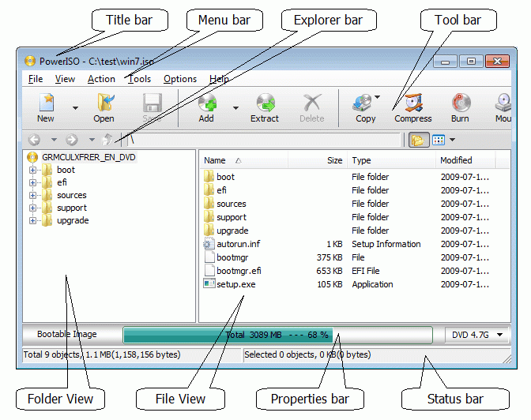Click the PowerISO title bar disc icon
This screenshot has width=531, height=420.
click(30, 61)
